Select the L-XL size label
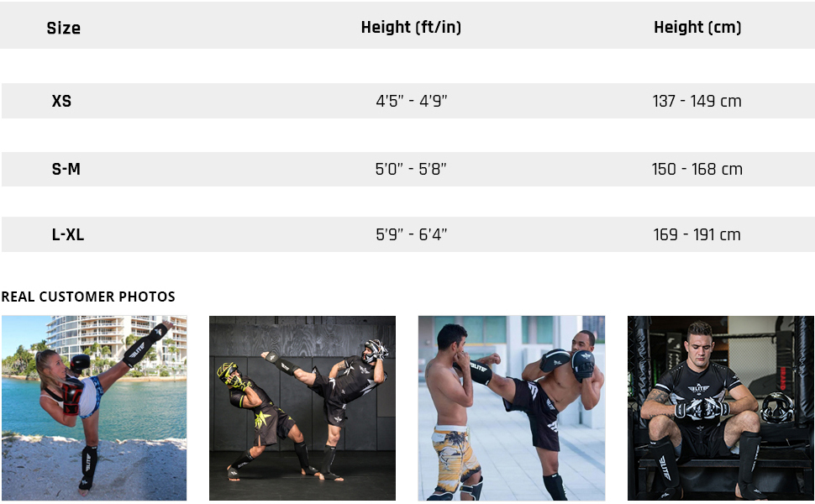 68,234
